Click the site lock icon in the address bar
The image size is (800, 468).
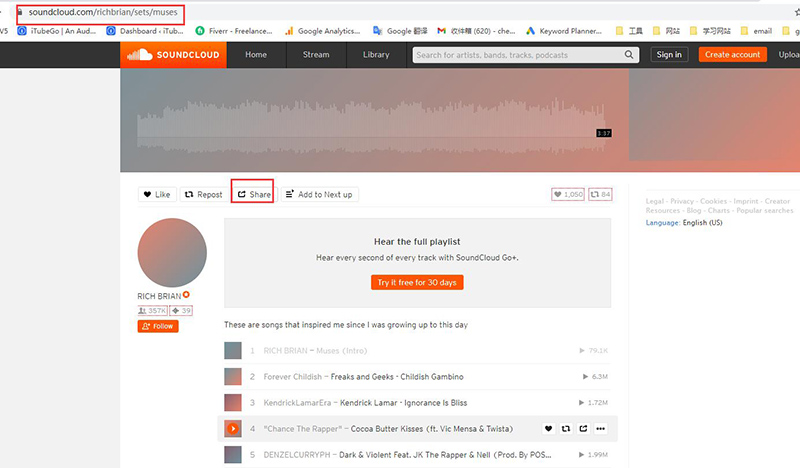pyautogui.click(x=20, y=12)
